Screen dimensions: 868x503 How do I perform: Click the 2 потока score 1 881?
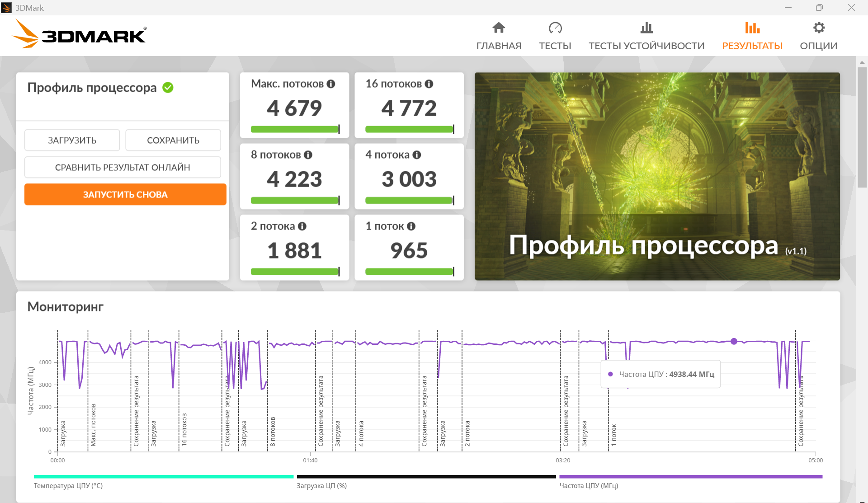coord(294,250)
